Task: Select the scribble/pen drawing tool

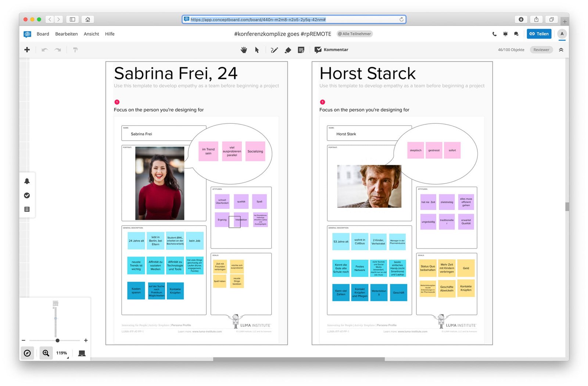Action: (x=275, y=50)
